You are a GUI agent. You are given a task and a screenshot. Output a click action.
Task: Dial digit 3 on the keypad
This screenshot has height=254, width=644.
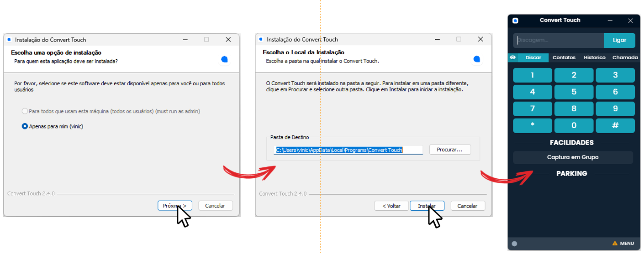point(615,75)
